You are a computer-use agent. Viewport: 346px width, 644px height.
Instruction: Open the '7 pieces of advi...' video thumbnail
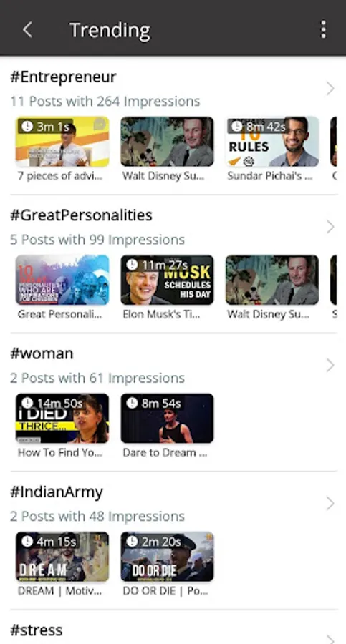click(x=62, y=142)
